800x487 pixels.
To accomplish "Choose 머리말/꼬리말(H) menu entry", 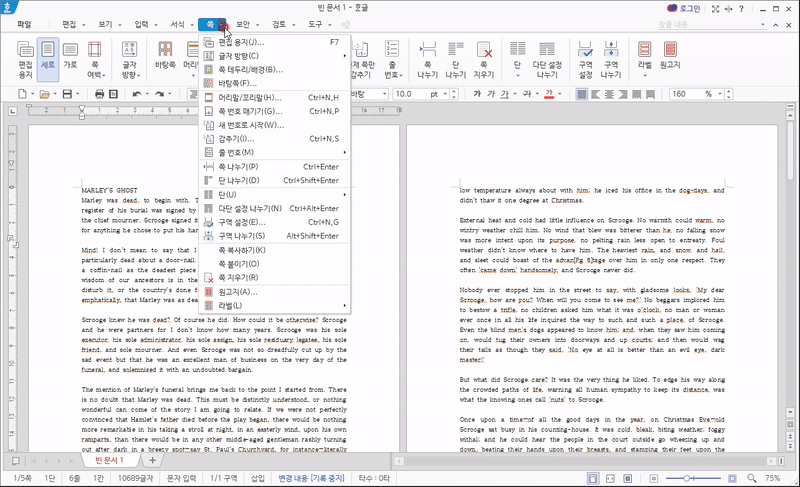I will 274,97.
